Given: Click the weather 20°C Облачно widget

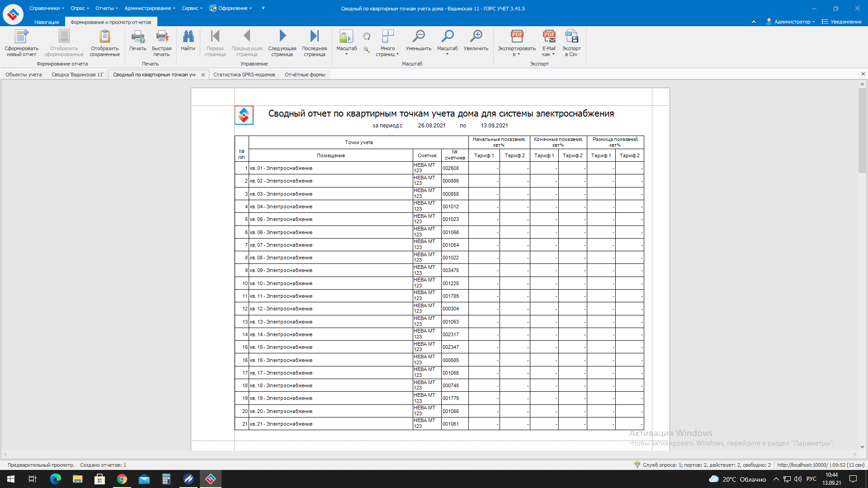Looking at the screenshot, I should [x=737, y=479].
